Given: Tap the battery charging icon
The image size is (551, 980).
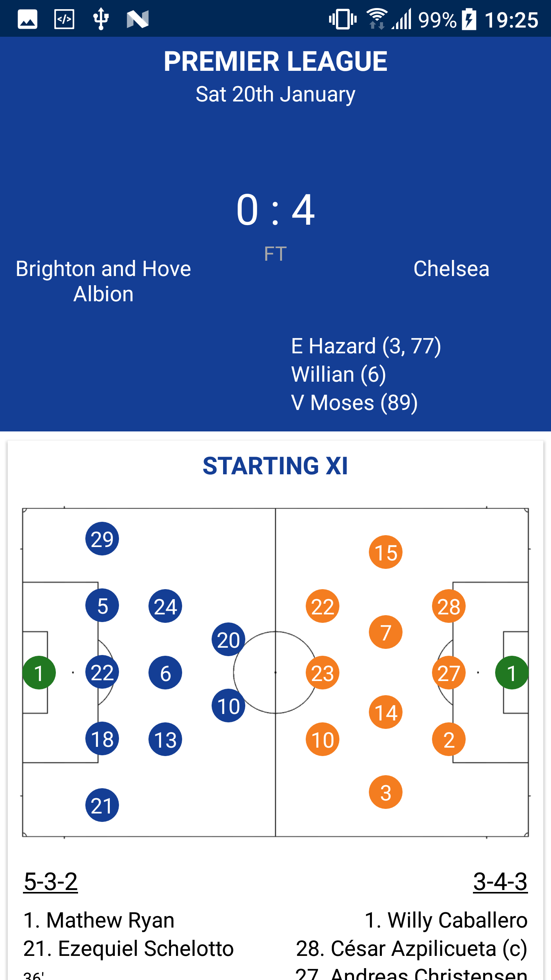Looking at the screenshot, I should click(469, 19).
